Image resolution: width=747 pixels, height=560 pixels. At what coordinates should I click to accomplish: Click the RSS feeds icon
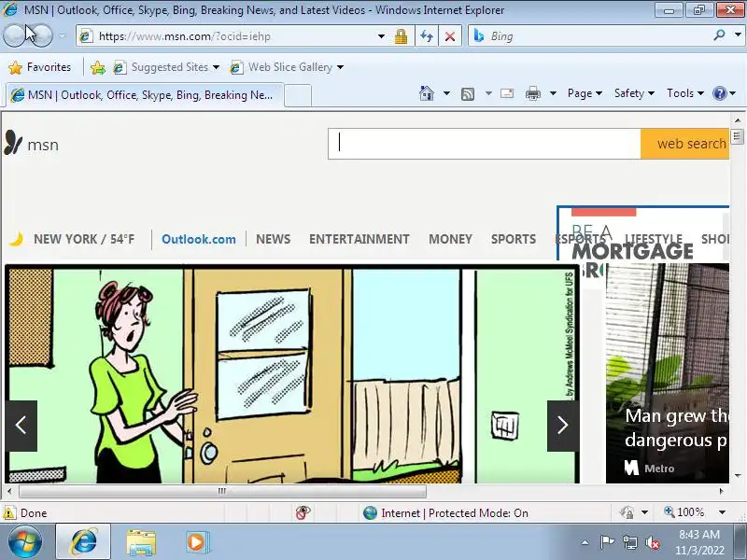pos(468,94)
